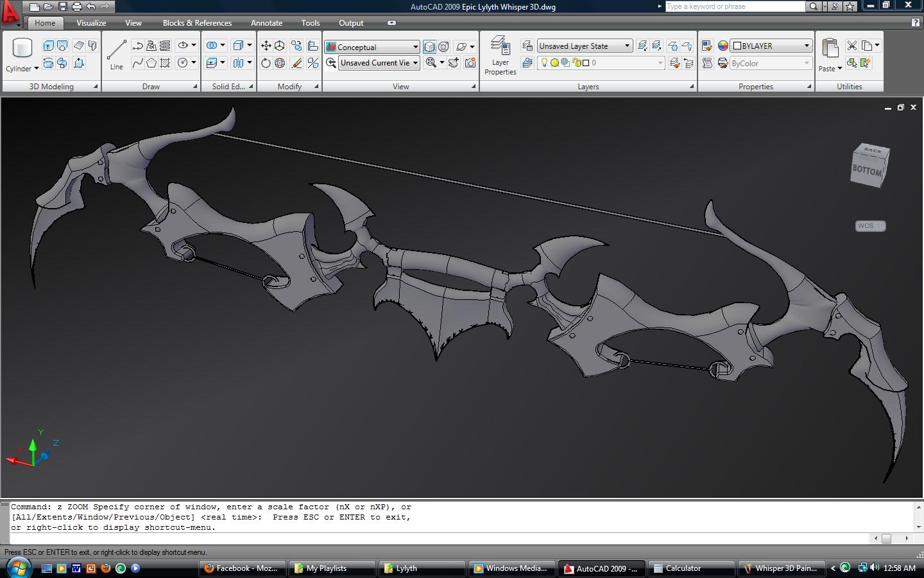Screen dimensions: 924x578
Task: Open the WCS coordinate system dropdown
Action: click(x=871, y=225)
